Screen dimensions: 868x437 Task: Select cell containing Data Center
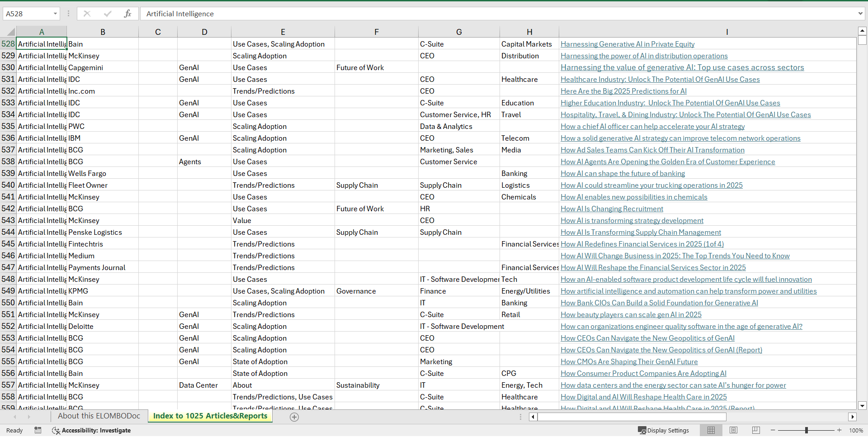point(204,385)
